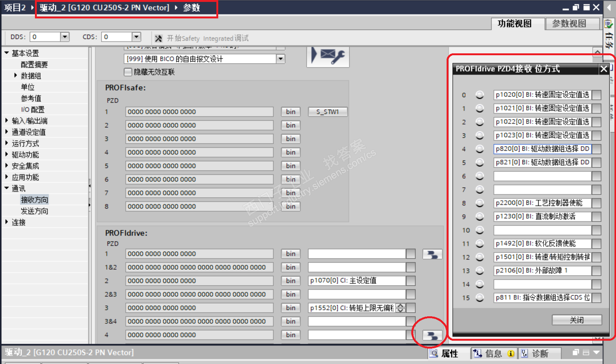Open the 任务 side tab
Image resolution: width=616 pixels, height=364 pixels.
coord(609,35)
